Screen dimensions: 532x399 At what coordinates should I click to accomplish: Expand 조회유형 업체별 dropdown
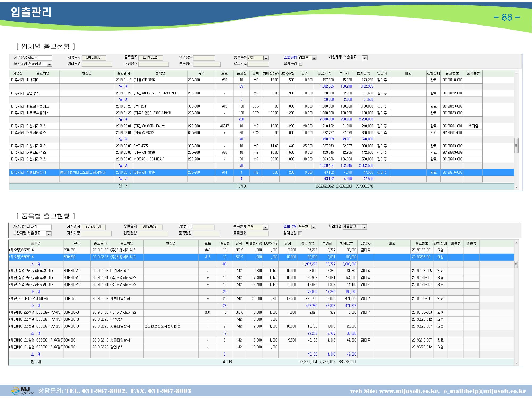(314, 58)
